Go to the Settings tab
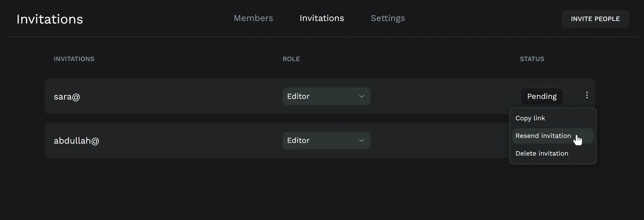This screenshot has height=220, width=644. click(387, 18)
